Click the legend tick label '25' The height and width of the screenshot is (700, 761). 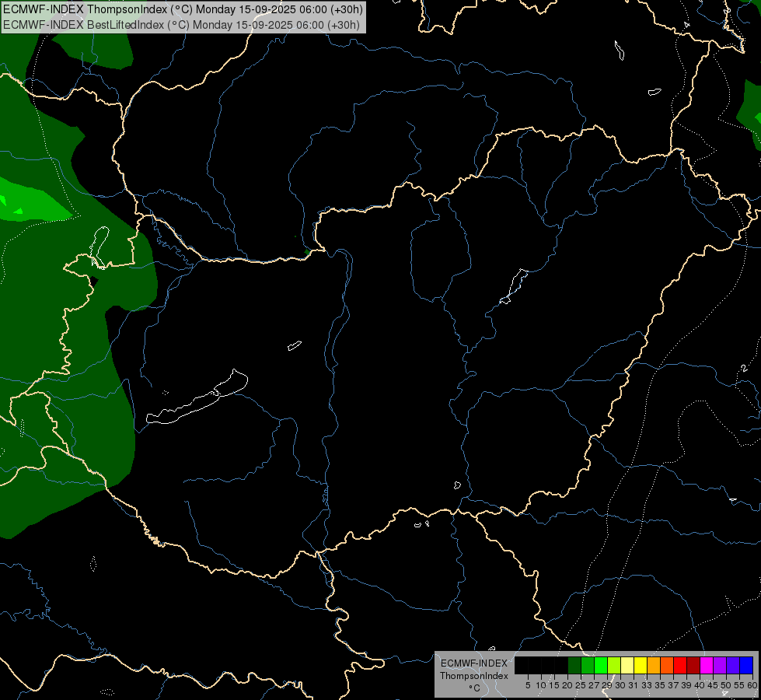[x=581, y=685]
